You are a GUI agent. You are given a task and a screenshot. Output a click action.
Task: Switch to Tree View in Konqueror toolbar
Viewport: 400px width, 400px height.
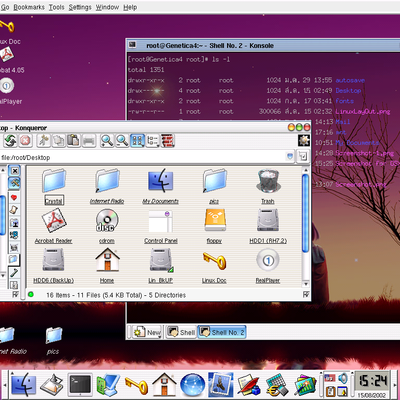[153, 141]
